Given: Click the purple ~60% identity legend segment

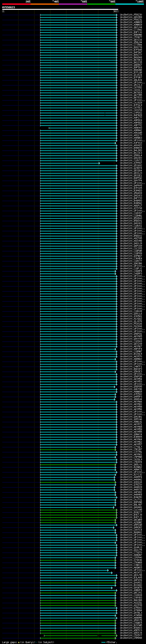Looking at the screenshot, I should pyautogui.click(x=73, y=4).
